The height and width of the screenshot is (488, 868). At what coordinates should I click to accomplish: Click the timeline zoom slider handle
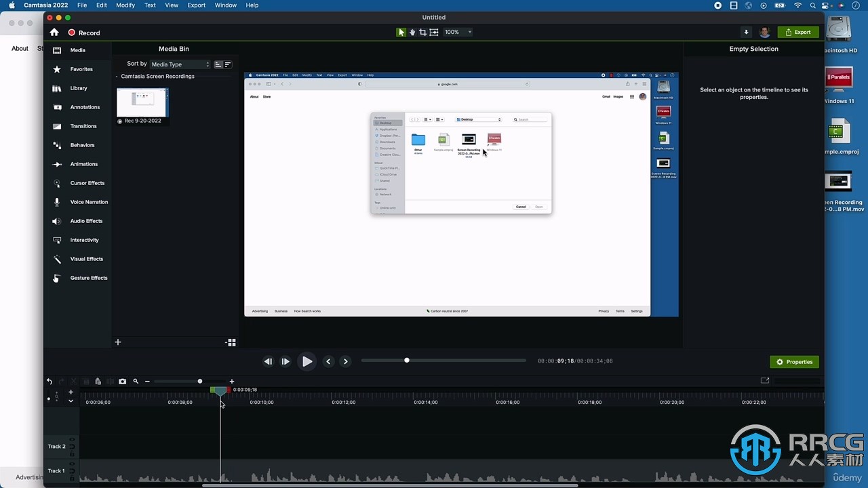(x=200, y=382)
